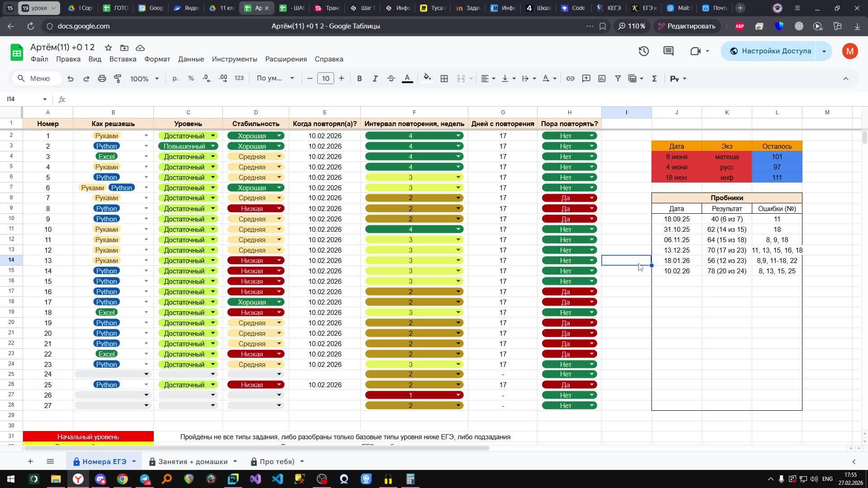Switch to 'Занятия + домашки' sheet tab
The width and height of the screenshot is (868, 488).
pos(193,462)
